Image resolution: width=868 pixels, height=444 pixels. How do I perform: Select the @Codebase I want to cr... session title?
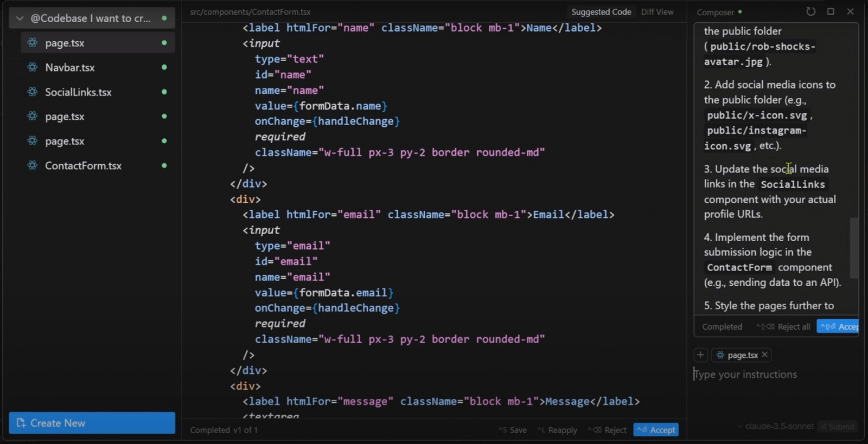coord(91,18)
